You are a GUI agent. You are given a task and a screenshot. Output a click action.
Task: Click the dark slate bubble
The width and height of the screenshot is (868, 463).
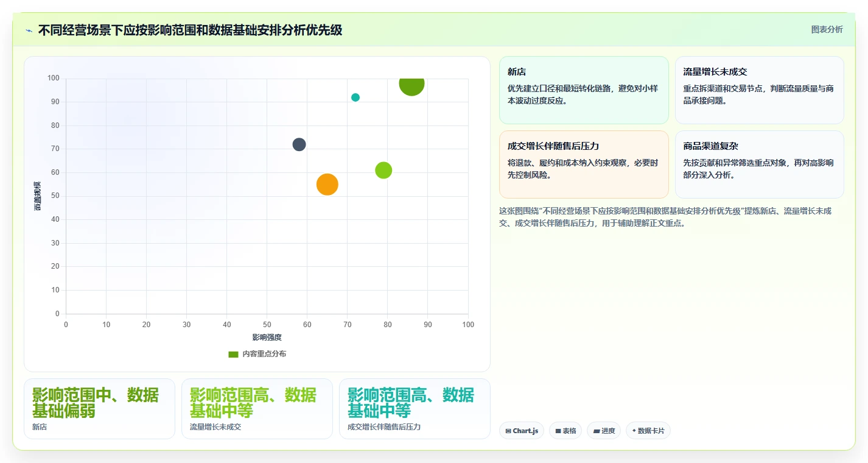pos(299,144)
